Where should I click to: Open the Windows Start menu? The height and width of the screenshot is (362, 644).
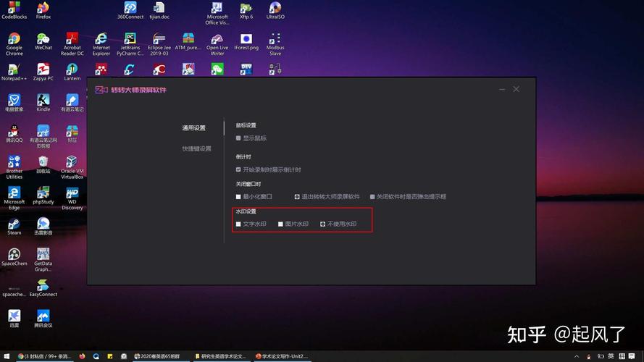click(7, 356)
